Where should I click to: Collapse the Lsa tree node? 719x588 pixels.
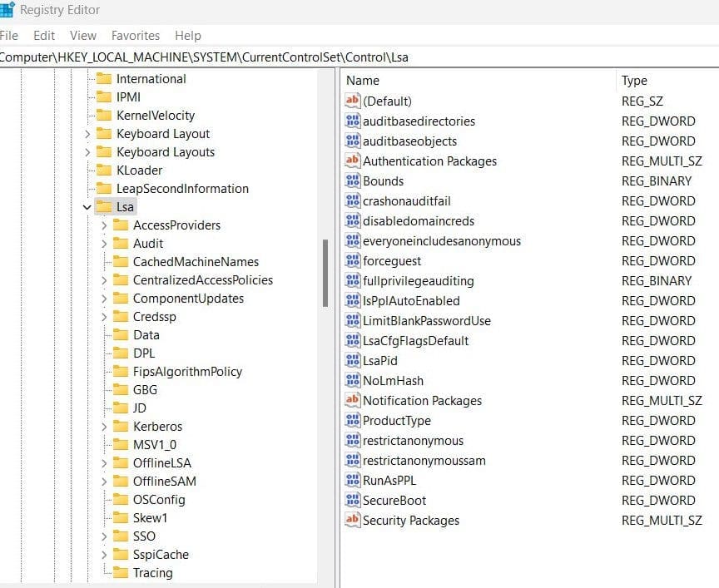[x=87, y=206]
